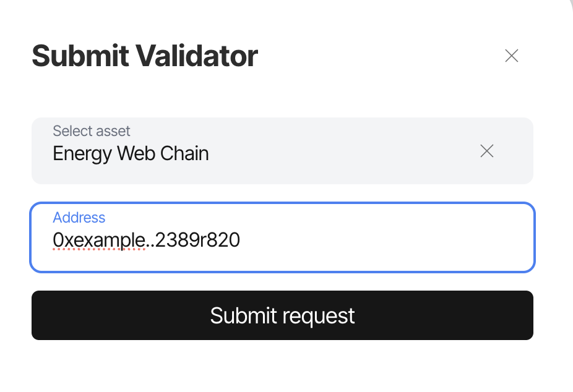Click the left edge of the Submit request button
Viewport: 573px width, 392px height.
click(x=40, y=315)
